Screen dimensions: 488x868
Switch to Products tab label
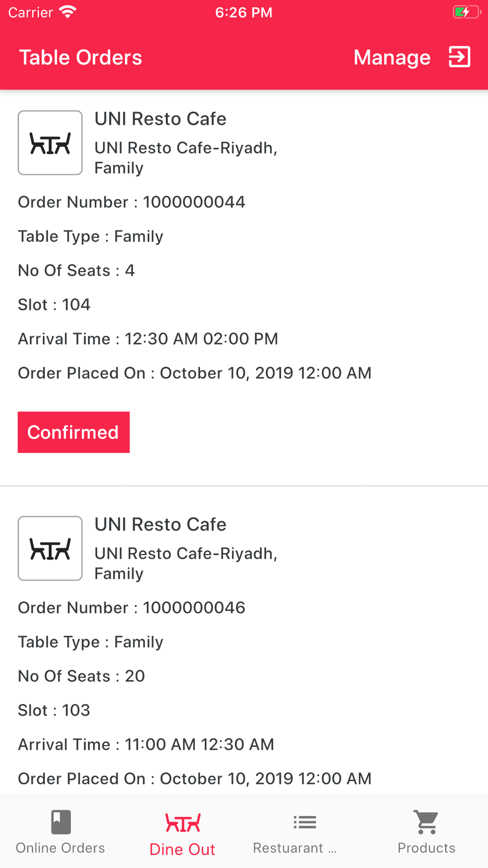click(x=427, y=848)
